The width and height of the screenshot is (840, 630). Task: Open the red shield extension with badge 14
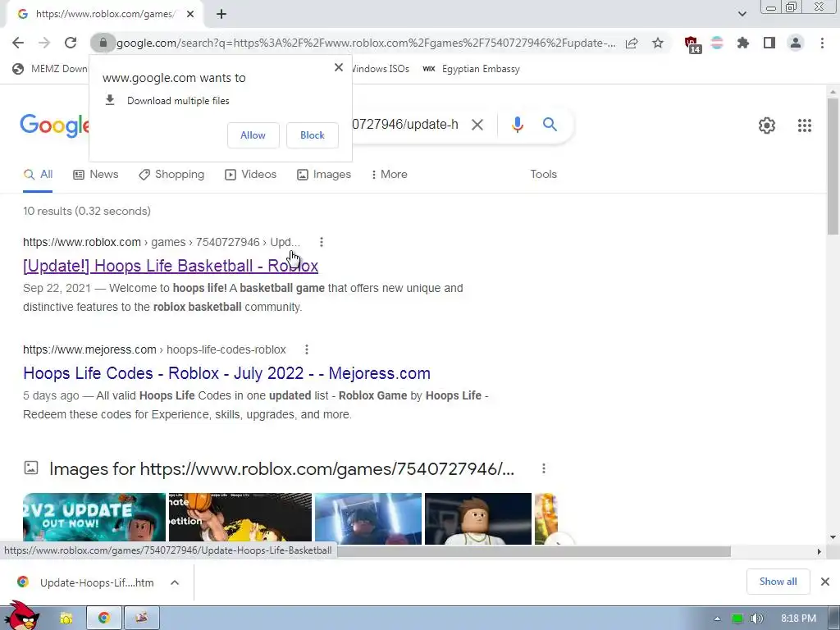point(692,44)
